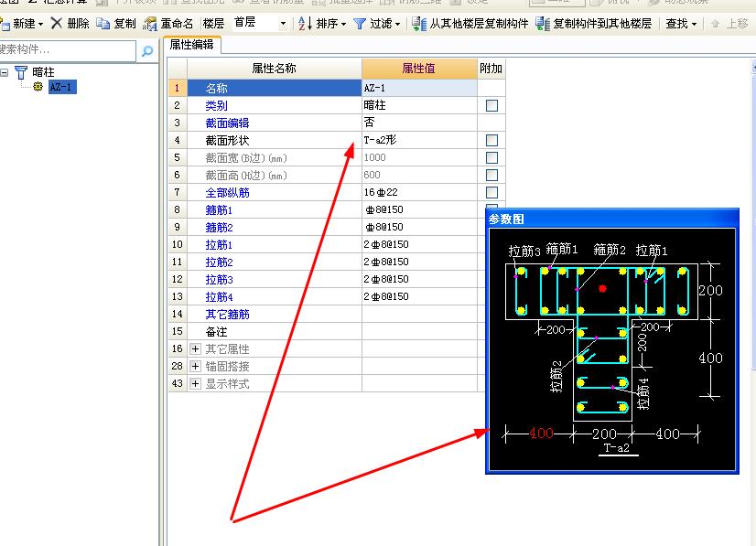This screenshot has width=756, height=546.
Task: Expand the 显示样式 row
Action: [x=195, y=383]
